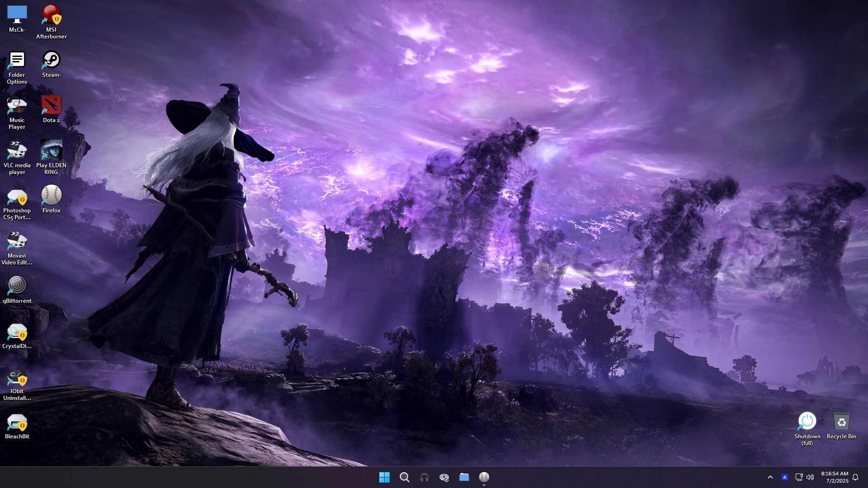Launch the Steam- desktop shortcut
Screen dimensions: 868x488
pos(51,64)
